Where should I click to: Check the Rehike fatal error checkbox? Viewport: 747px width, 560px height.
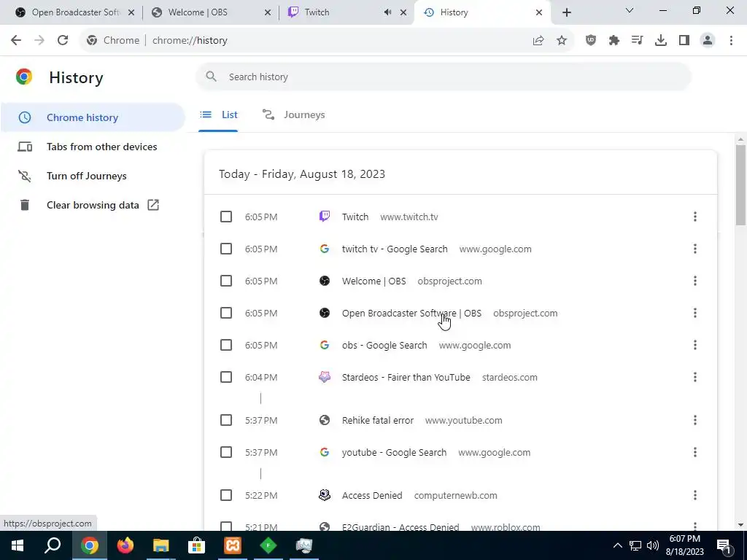[x=226, y=420]
